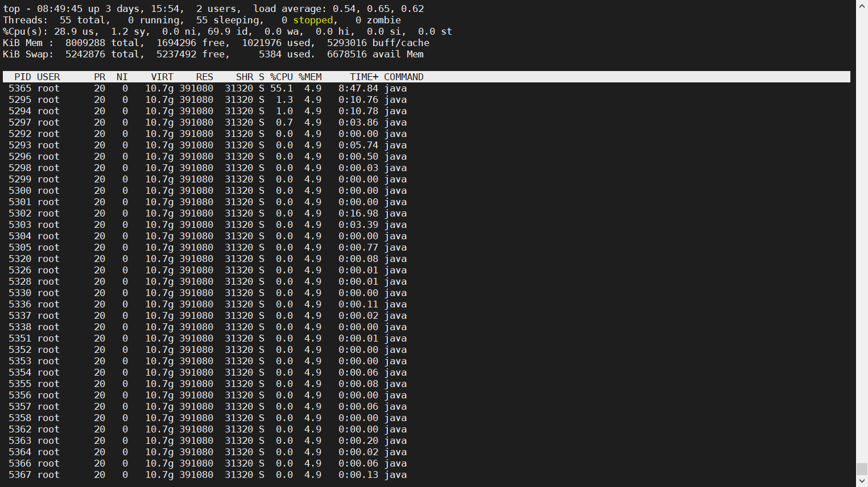Click the PID column header
Image resolution: width=868 pixels, height=487 pixels.
[23, 77]
